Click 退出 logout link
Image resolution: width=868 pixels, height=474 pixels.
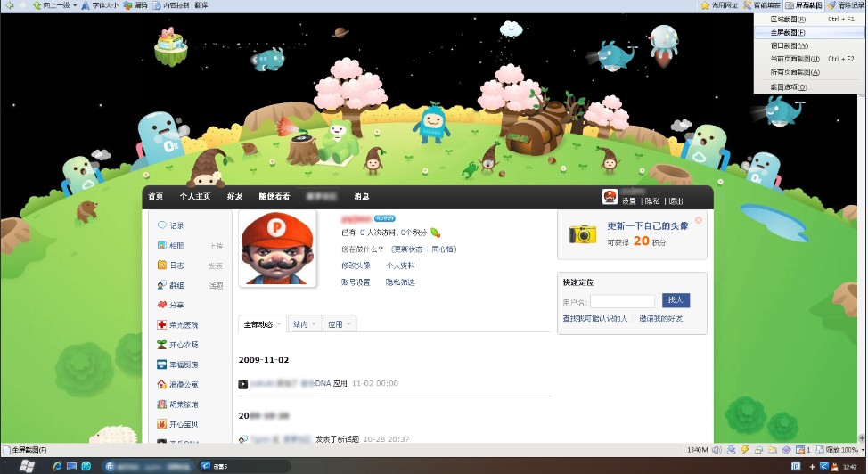click(x=676, y=201)
